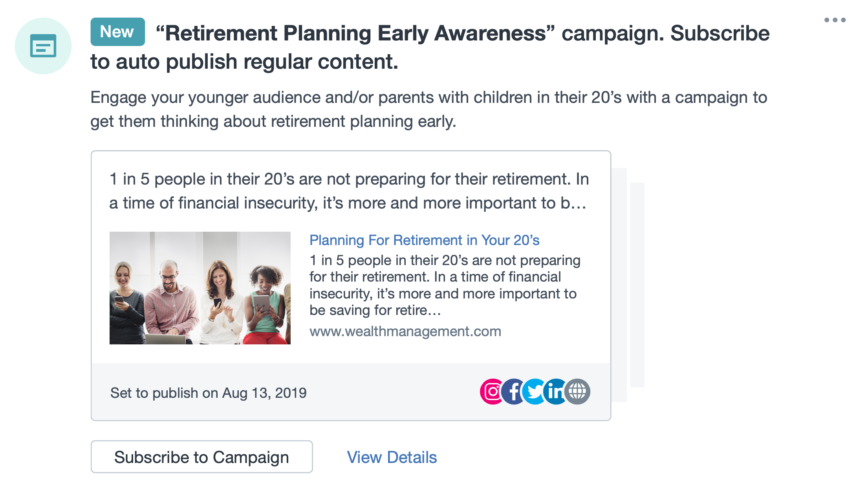Click the teal campaign icon circle

pos(43,46)
